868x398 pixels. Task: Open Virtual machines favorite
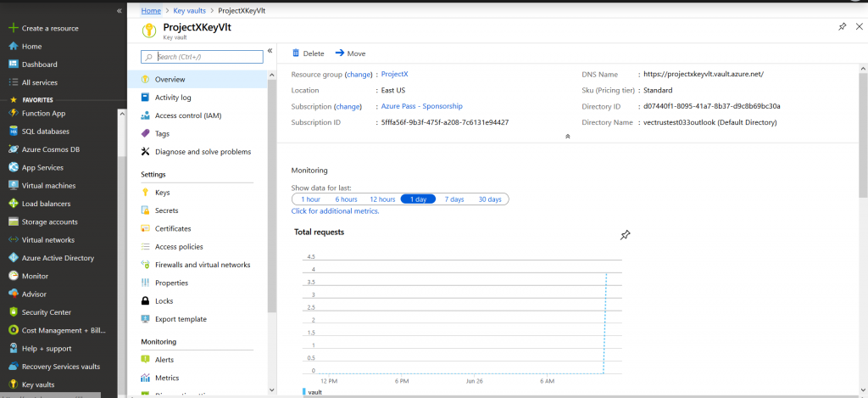[x=48, y=186]
